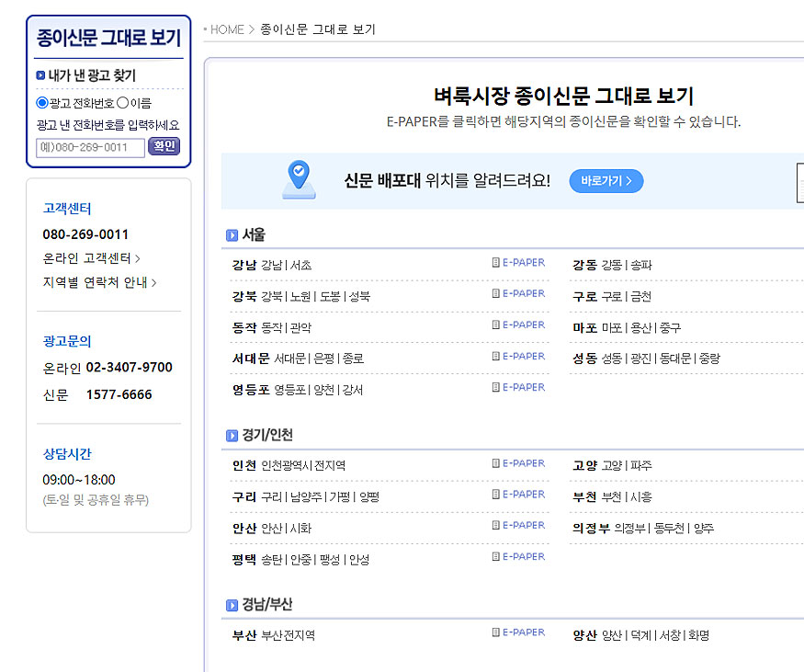
Task: Click the 영등포 region name
Action: pos(251,390)
